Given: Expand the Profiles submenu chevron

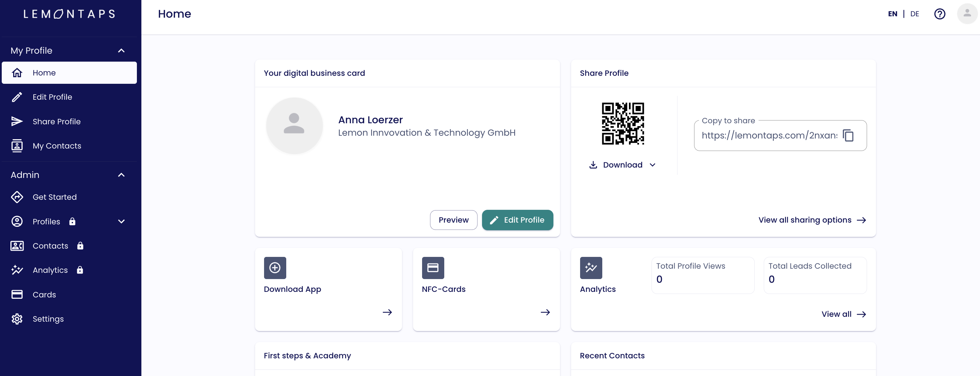Looking at the screenshot, I should pyautogui.click(x=121, y=222).
